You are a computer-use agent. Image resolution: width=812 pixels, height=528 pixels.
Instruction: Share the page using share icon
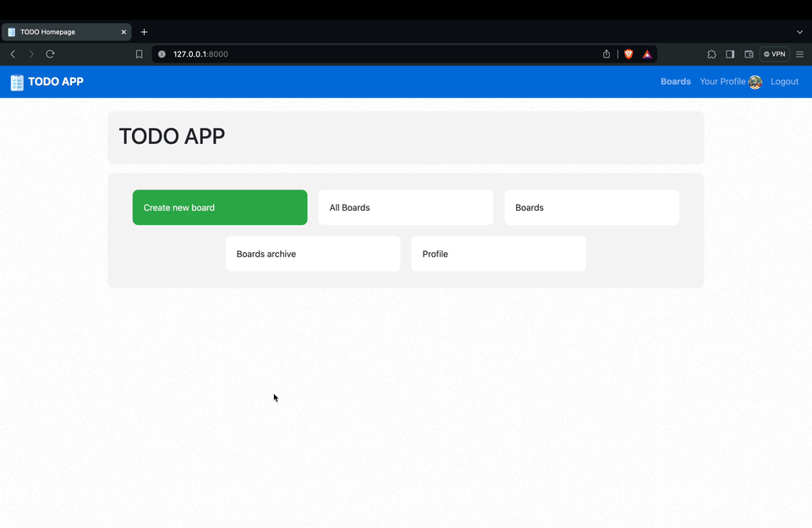click(x=606, y=54)
